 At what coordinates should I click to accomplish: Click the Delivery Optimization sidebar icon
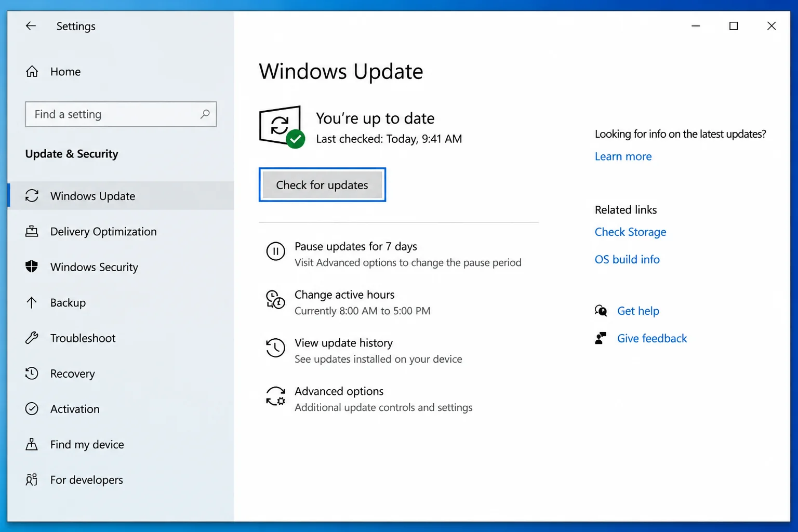tap(32, 231)
